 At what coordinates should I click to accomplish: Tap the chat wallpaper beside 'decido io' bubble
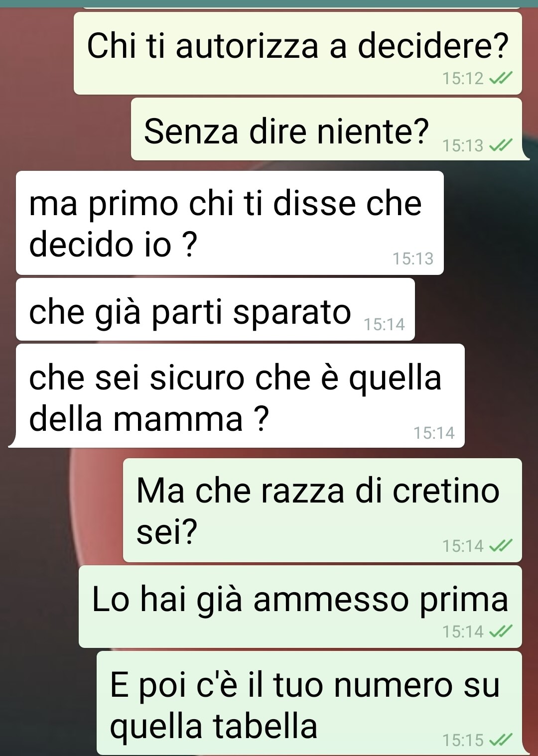click(x=491, y=223)
